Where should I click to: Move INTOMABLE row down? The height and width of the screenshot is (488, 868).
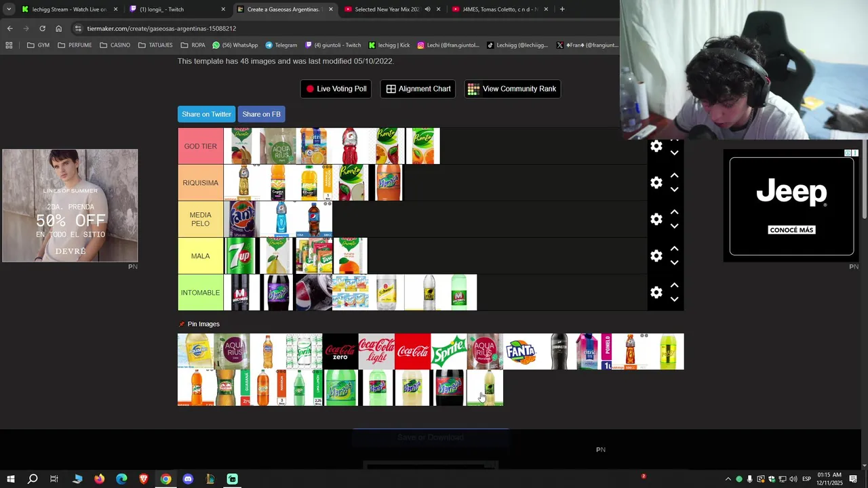coord(674,300)
